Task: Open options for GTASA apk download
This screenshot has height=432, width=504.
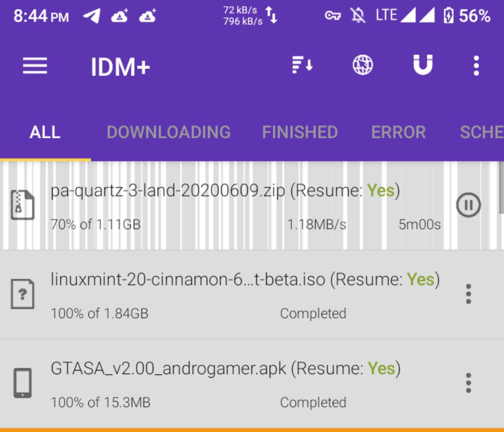Action: [469, 383]
